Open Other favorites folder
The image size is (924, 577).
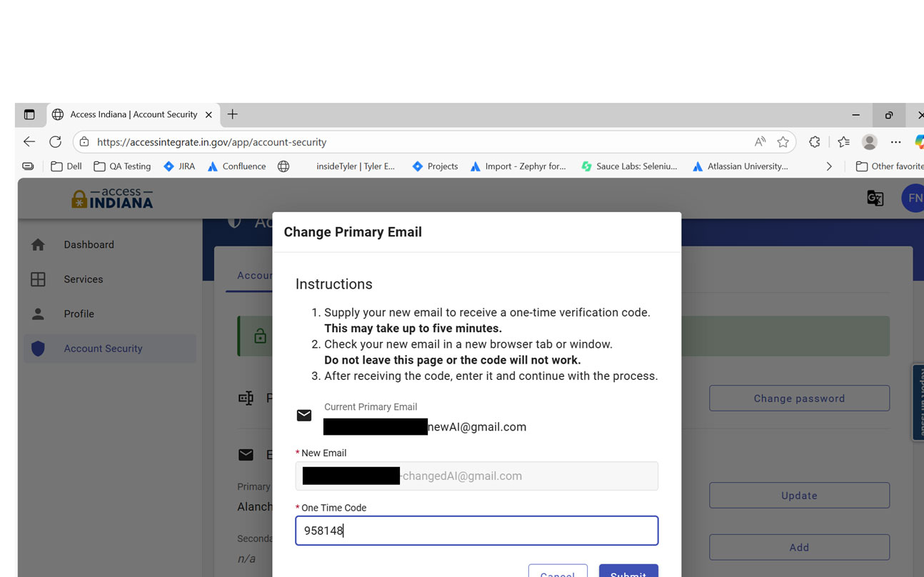coord(889,166)
